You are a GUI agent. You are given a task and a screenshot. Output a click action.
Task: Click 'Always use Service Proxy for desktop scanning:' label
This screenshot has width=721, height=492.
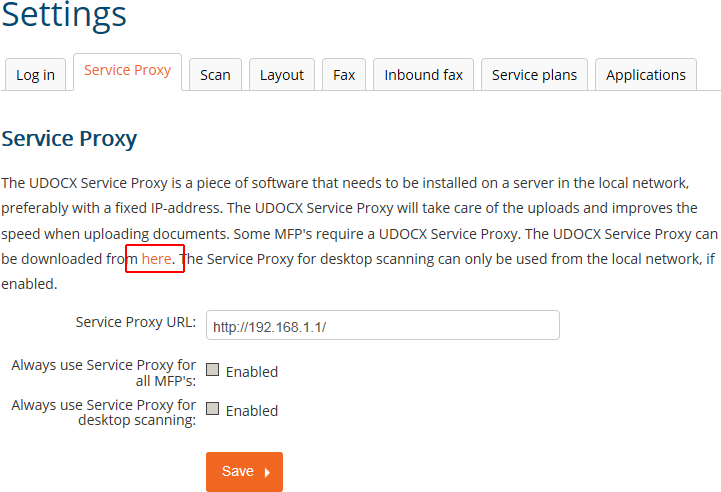point(103,412)
